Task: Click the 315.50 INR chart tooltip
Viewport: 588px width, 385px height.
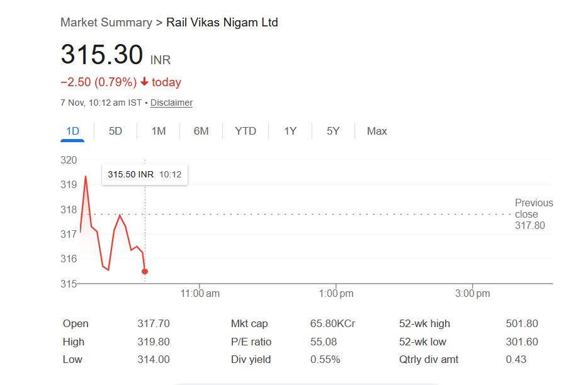Action: click(144, 174)
